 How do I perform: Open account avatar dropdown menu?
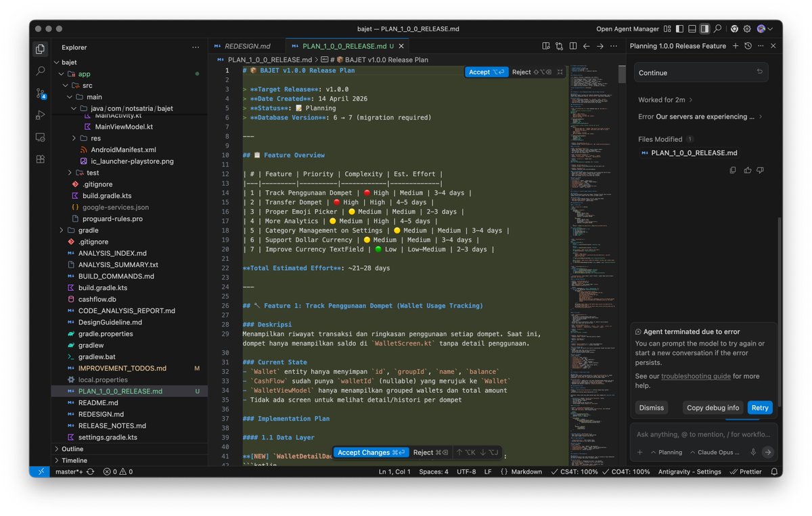pyautogui.click(x=765, y=29)
